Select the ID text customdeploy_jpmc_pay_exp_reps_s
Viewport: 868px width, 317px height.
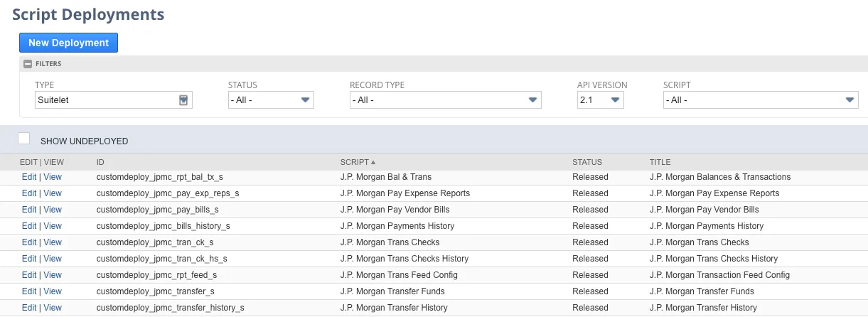(168, 193)
